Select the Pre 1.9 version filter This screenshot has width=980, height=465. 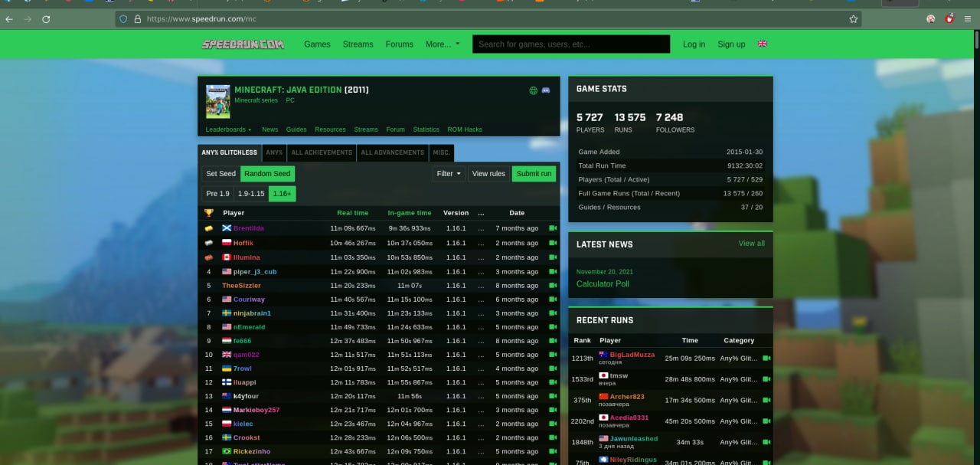217,194
